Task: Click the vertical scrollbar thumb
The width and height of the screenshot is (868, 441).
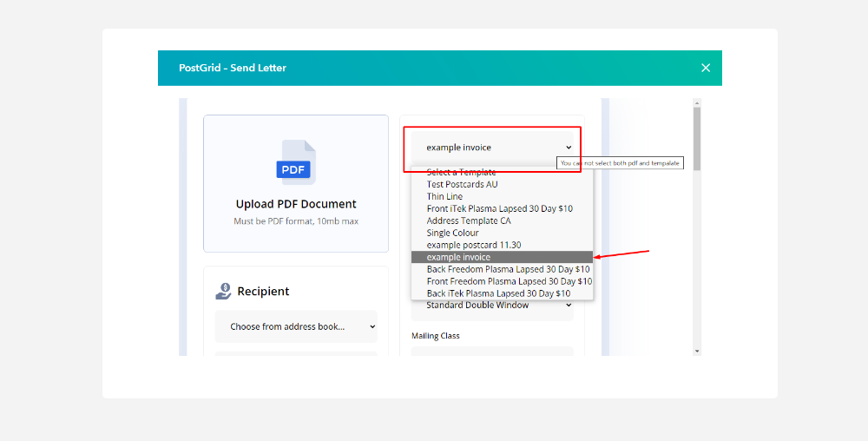Action: [696, 139]
